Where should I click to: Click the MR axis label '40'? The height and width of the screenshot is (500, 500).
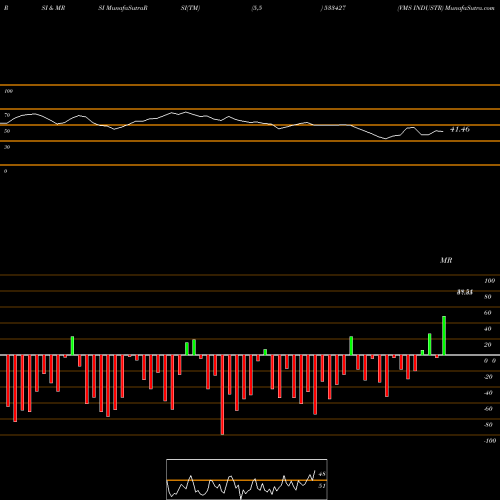coord(488,329)
